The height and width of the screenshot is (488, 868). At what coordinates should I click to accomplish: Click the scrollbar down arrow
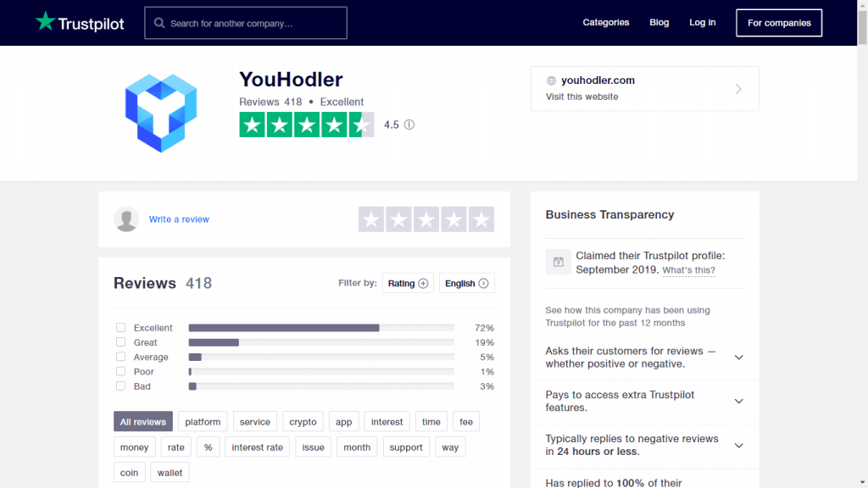(862, 483)
